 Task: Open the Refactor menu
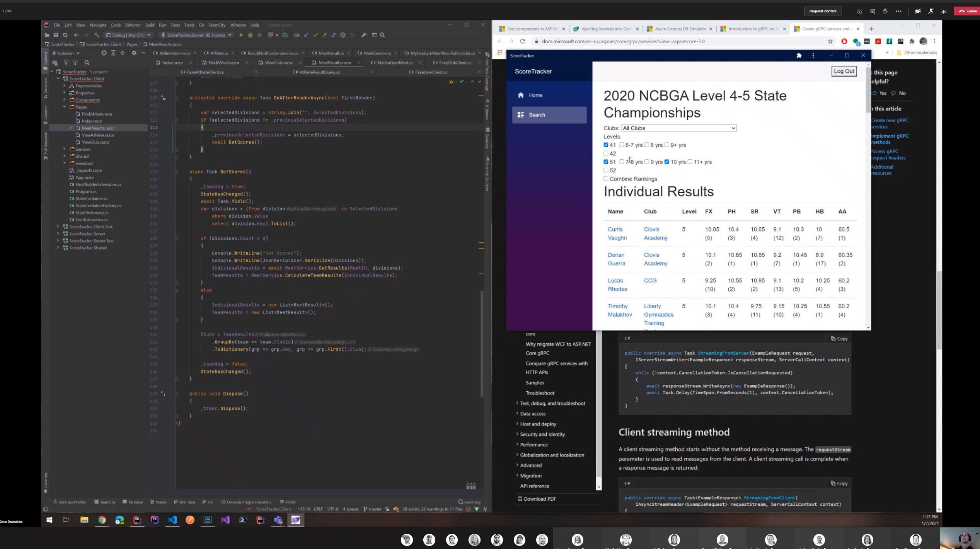click(x=133, y=25)
